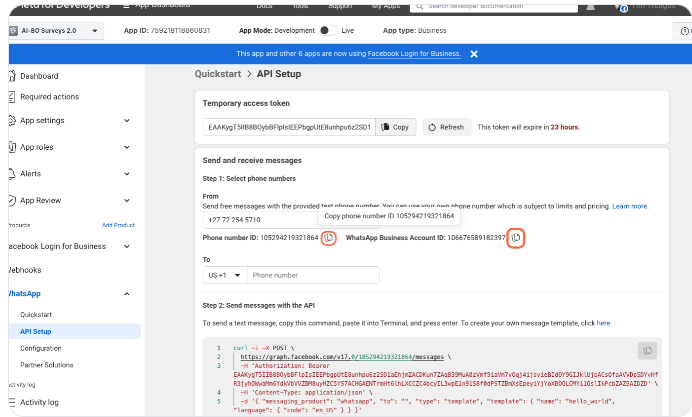Click the Add Product link
The image size is (692, 417).
point(117,225)
